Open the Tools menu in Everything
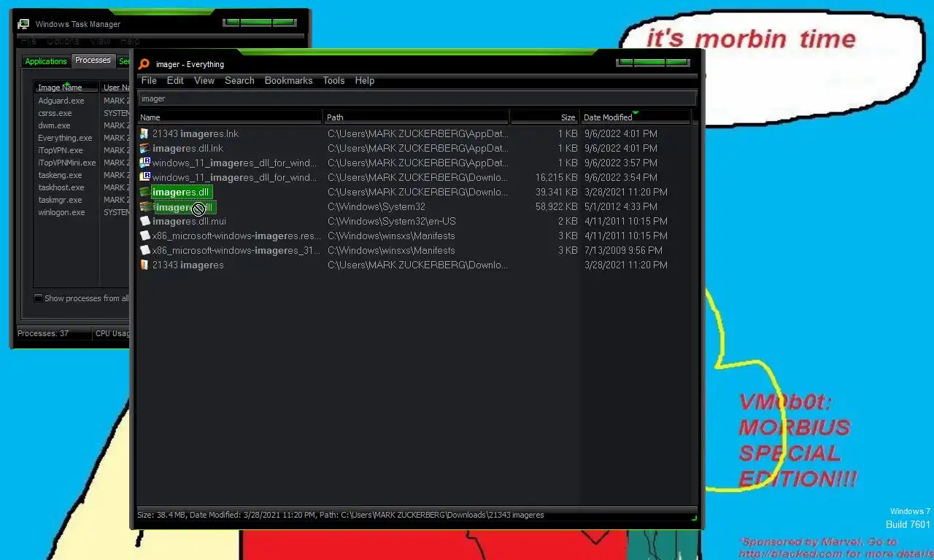The height and width of the screenshot is (560, 934). [x=333, y=81]
